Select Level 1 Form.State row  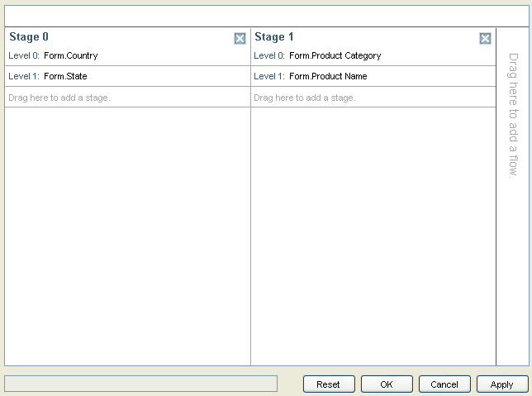pyautogui.click(x=127, y=76)
